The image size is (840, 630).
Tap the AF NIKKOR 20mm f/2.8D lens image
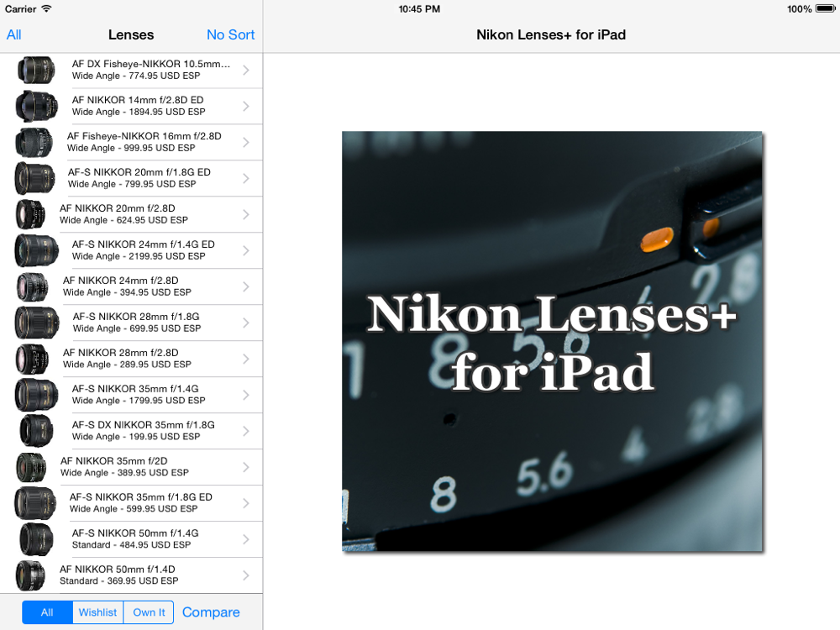point(30,214)
